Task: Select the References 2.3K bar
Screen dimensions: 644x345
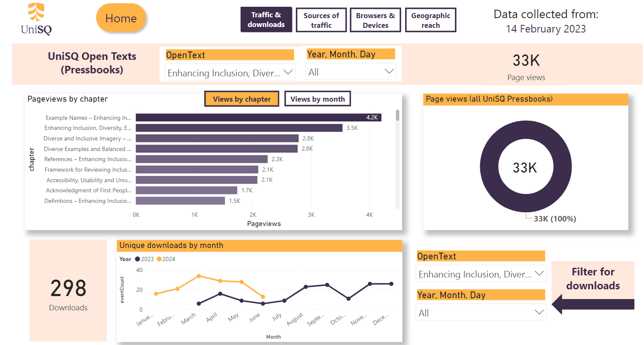Action: (202, 159)
